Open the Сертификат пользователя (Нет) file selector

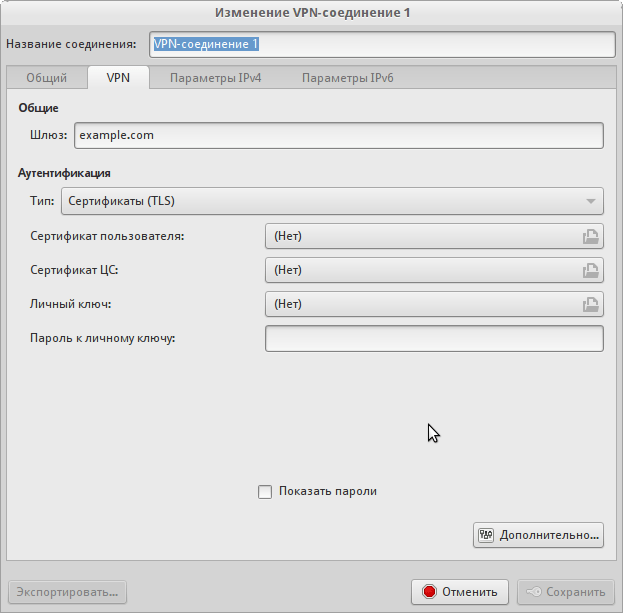(420, 236)
